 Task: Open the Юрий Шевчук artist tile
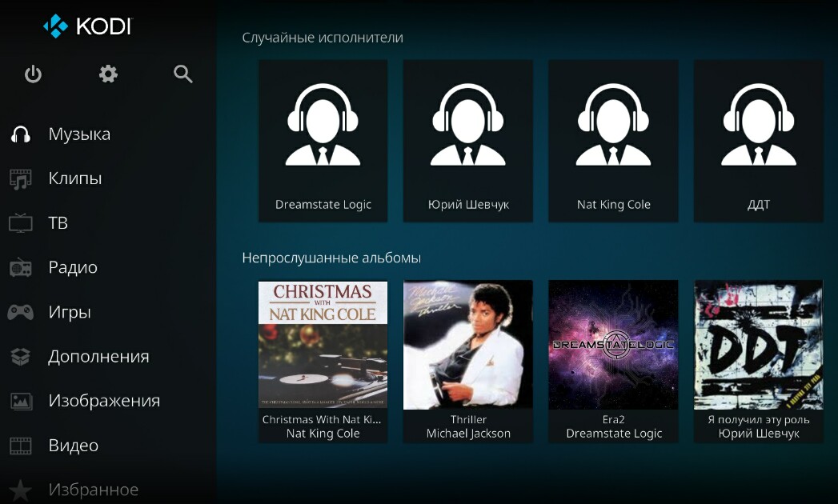(468, 141)
